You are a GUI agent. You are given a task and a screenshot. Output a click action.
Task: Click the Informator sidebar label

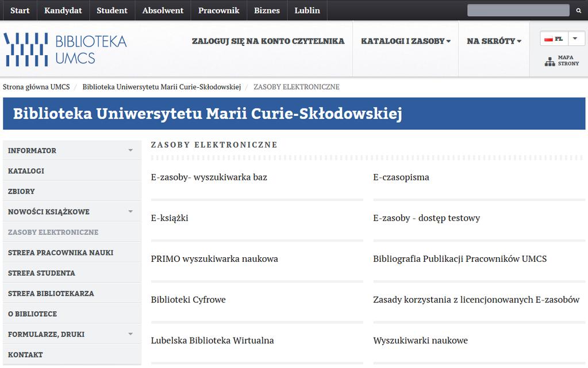pyautogui.click(x=32, y=150)
